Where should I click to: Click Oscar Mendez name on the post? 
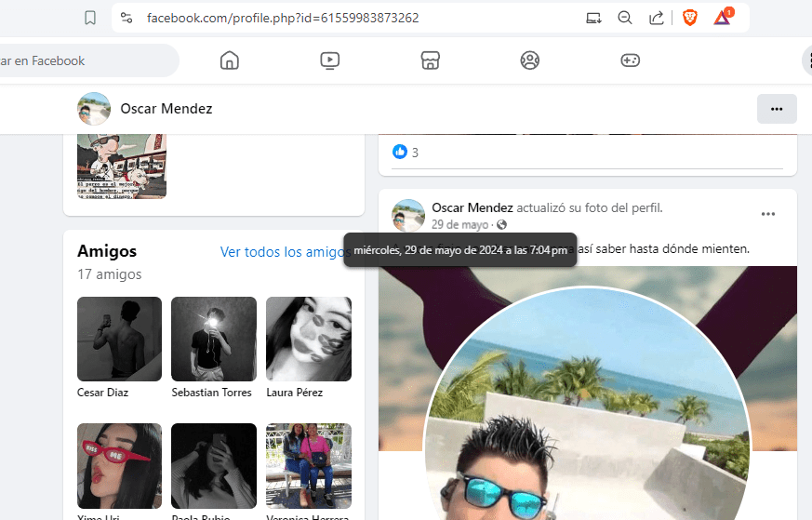pos(472,207)
